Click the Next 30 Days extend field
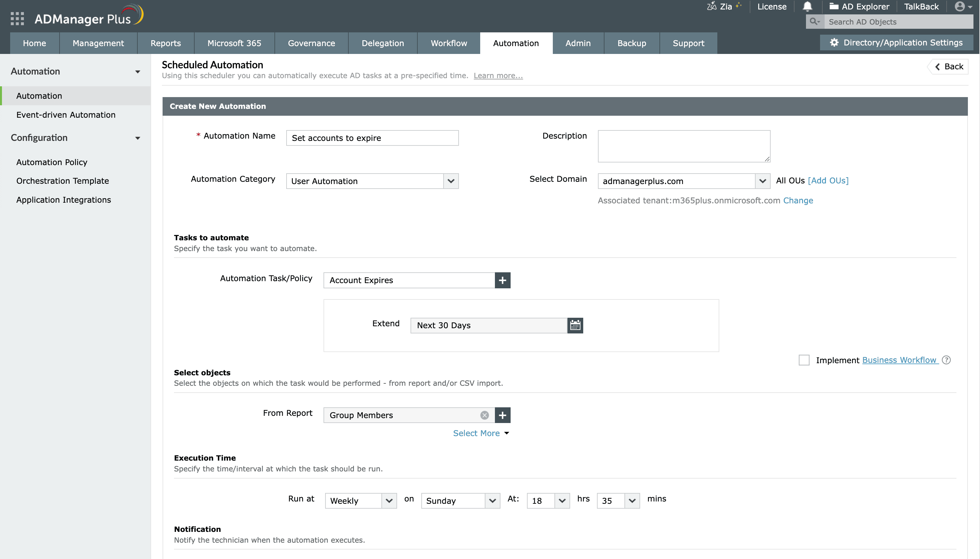Screen dimensions: 980x559 click(489, 325)
